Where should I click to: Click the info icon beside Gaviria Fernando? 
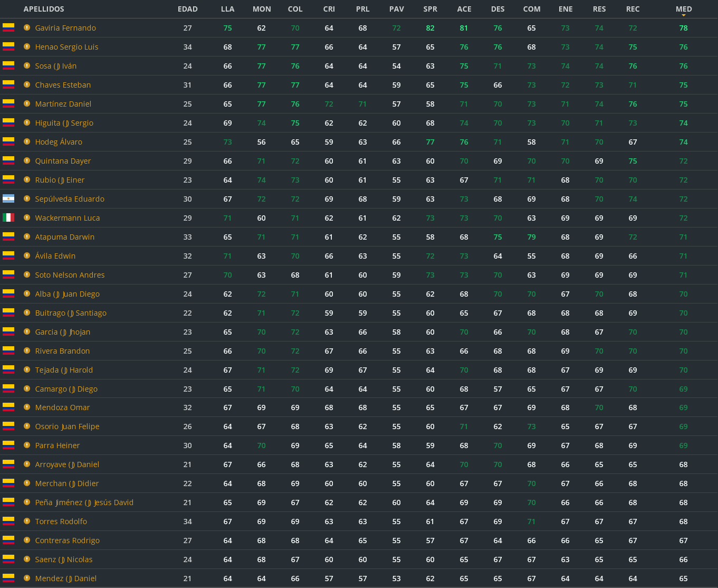tap(27, 27)
